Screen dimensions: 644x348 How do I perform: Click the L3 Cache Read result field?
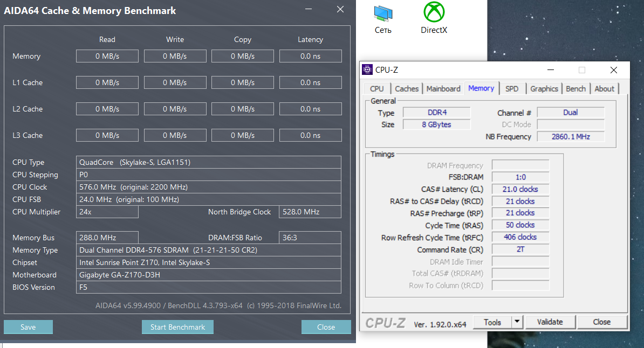pyautogui.click(x=107, y=135)
